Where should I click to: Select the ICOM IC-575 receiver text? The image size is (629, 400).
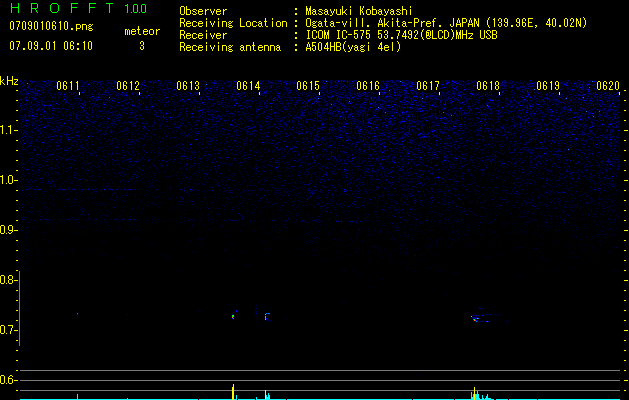point(401,35)
